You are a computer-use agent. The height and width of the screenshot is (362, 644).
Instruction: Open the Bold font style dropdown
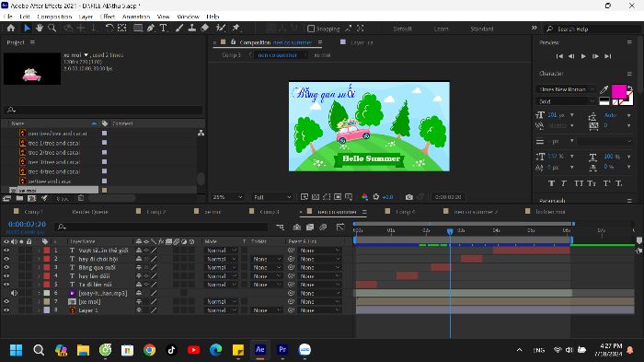[566, 101]
